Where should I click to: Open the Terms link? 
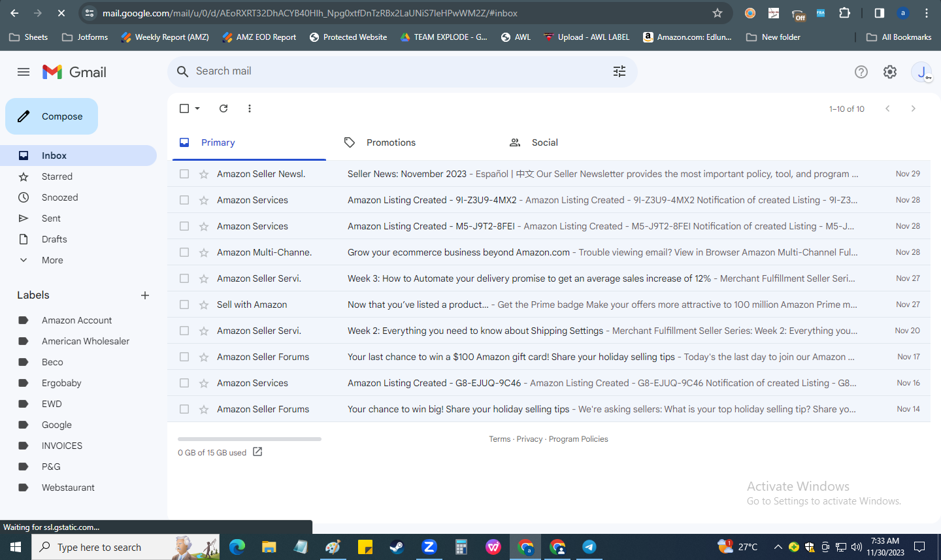pyautogui.click(x=500, y=439)
